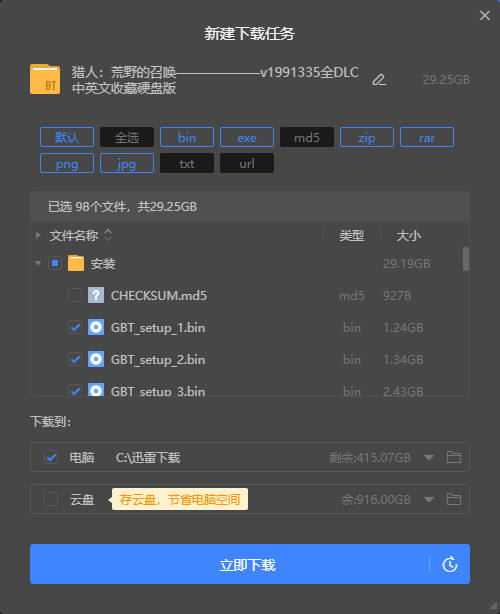Browse folder for 电脑 download path
Image resolution: width=500 pixels, height=614 pixels.
454,457
